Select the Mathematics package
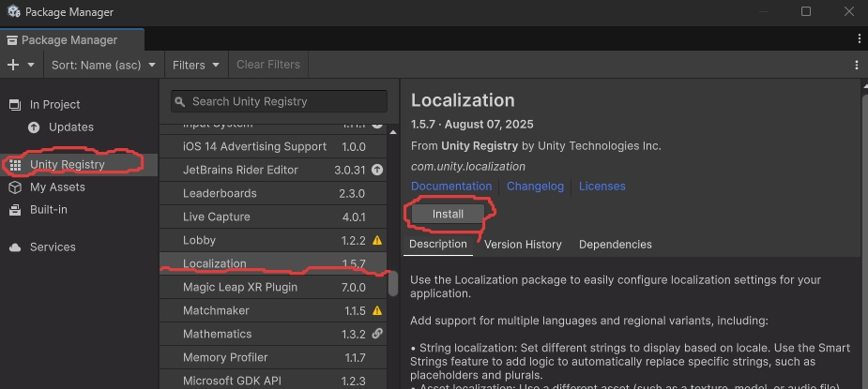 click(273, 334)
